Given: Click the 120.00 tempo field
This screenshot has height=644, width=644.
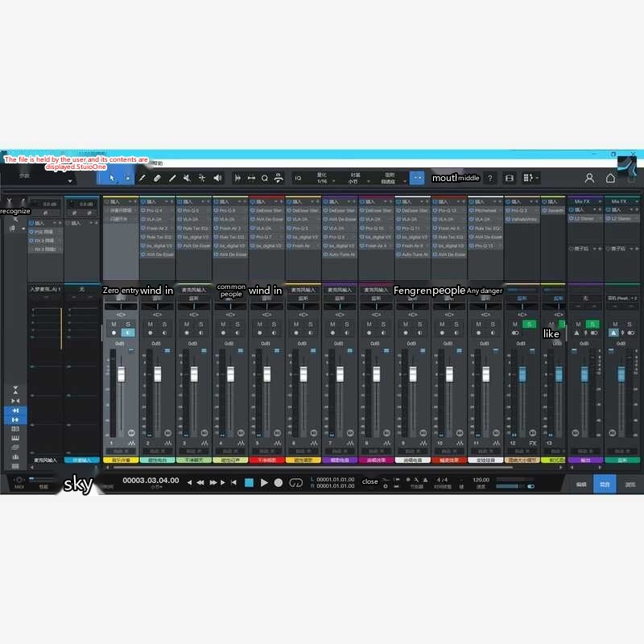Looking at the screenshot, I should tap(481, 480).
